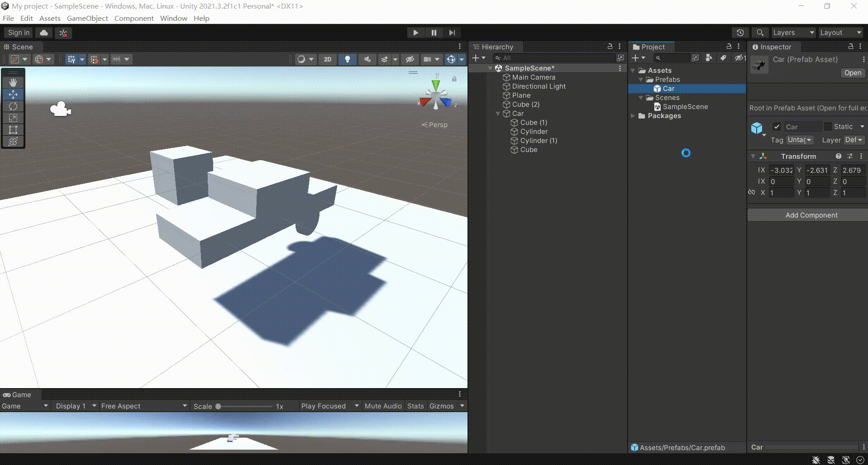Open the Component menu
Screen dimensions: 868x465
pyautogui.click(x=134, y=18)
